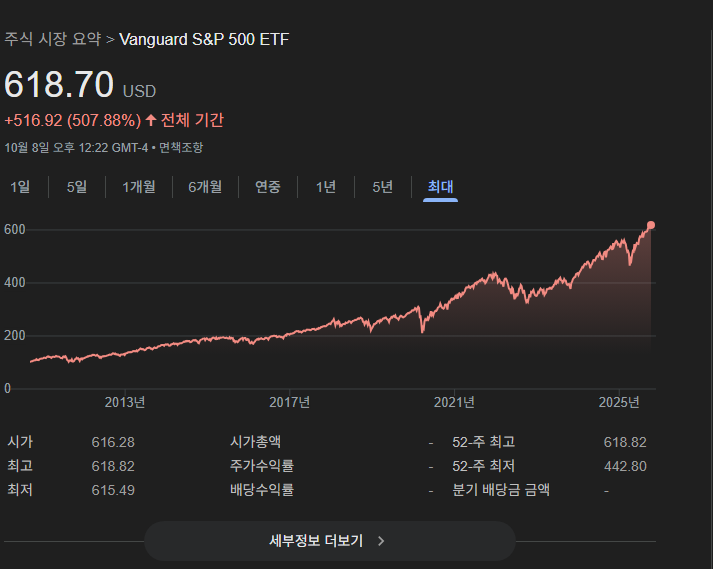The width and height of the screenshot is (713, 569).
Task: Switch chart to 6개월 range
Action: (205, 186)
